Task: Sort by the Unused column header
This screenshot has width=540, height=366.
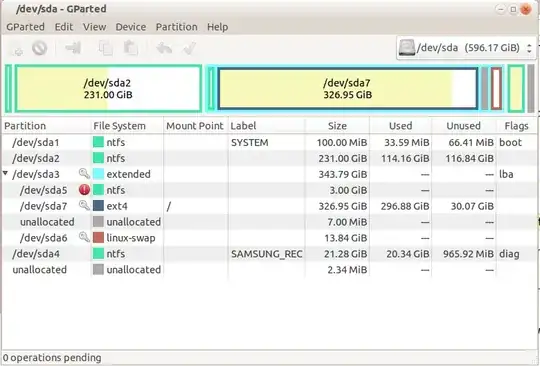Action: pyautogui.click(x=464, y=126)
